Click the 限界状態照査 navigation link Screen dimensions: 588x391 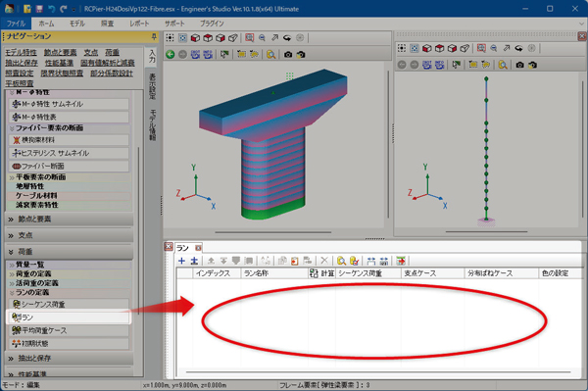pyautogui.click(x=63, y=73)
